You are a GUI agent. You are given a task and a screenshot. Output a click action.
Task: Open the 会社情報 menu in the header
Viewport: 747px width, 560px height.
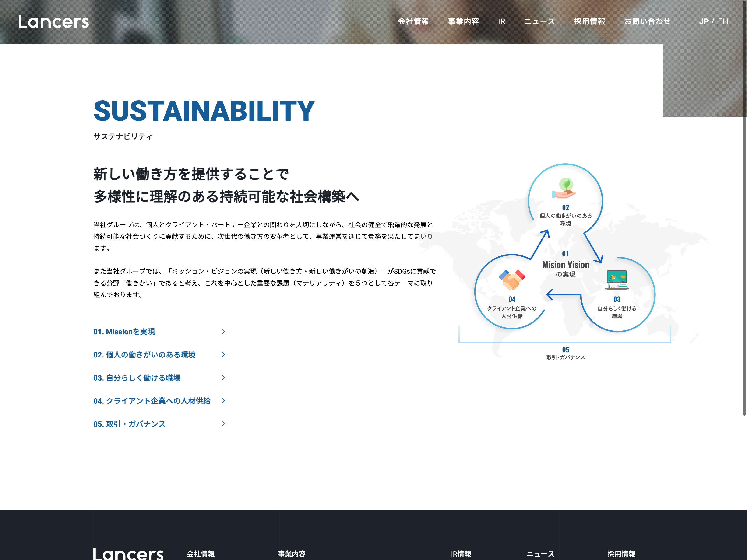413,22
